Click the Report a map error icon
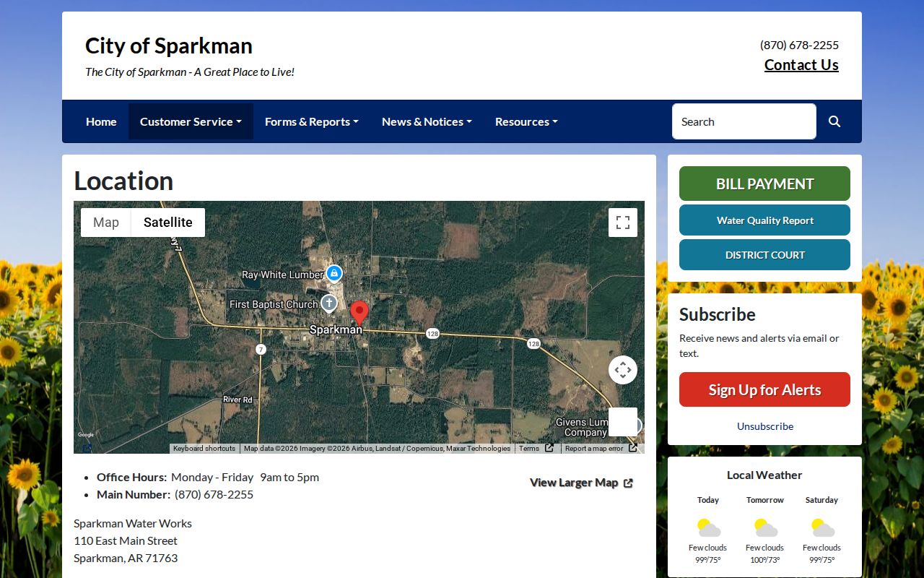Screen dimensions: 924x578 click(x=633, y=448)
